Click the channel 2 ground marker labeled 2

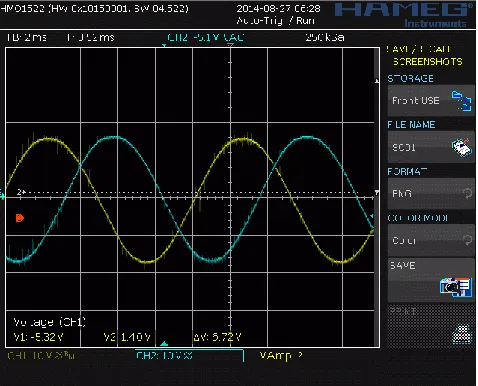pyautogui.click(x=21, y=192)
